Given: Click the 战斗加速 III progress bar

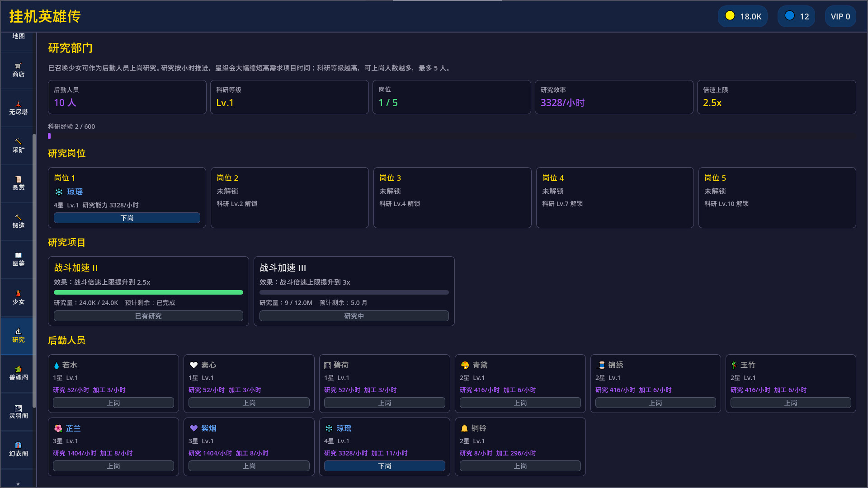Looking at the screenshot, I should 354,292.
